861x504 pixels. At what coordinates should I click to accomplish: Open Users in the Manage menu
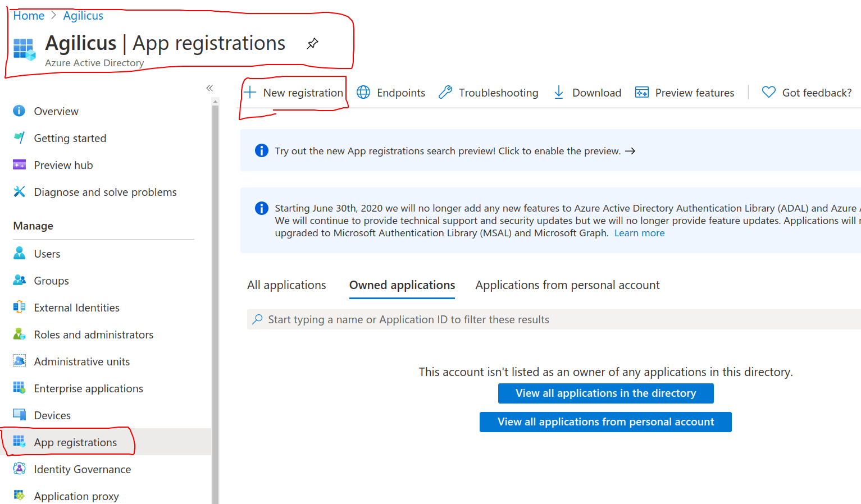(47, 254)
